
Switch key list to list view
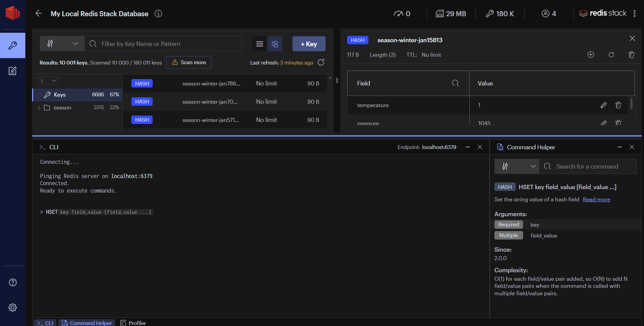[259, 44]
